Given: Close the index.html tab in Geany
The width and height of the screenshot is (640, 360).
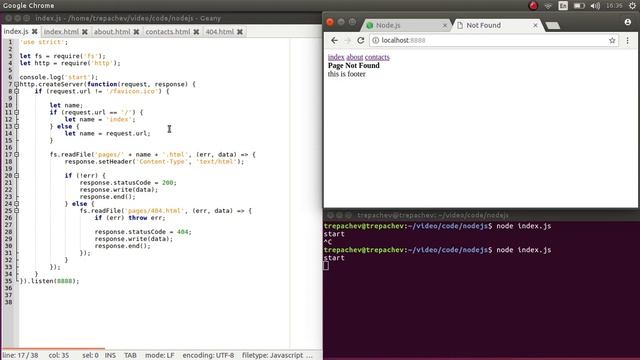Looking at the screenshot, I should pyautogui.click(x=85, y=31).
